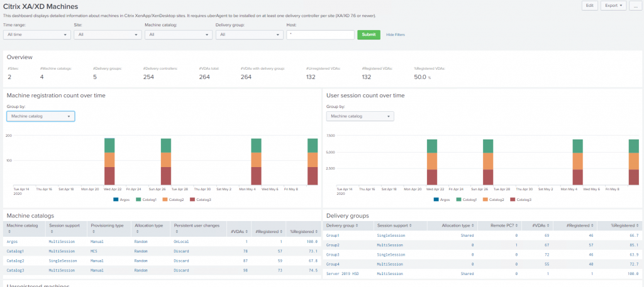Click the 85.1 %Registered cell for Group2
The image size is (644, 287).
633,245
